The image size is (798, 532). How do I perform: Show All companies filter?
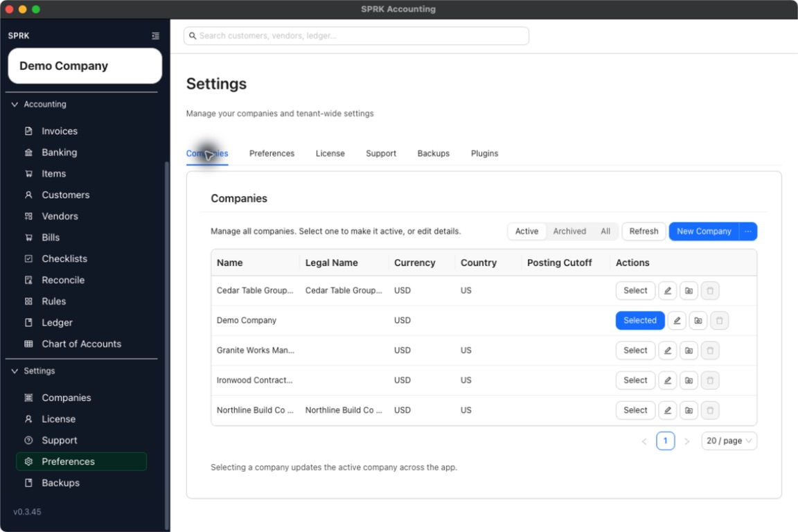605,231
